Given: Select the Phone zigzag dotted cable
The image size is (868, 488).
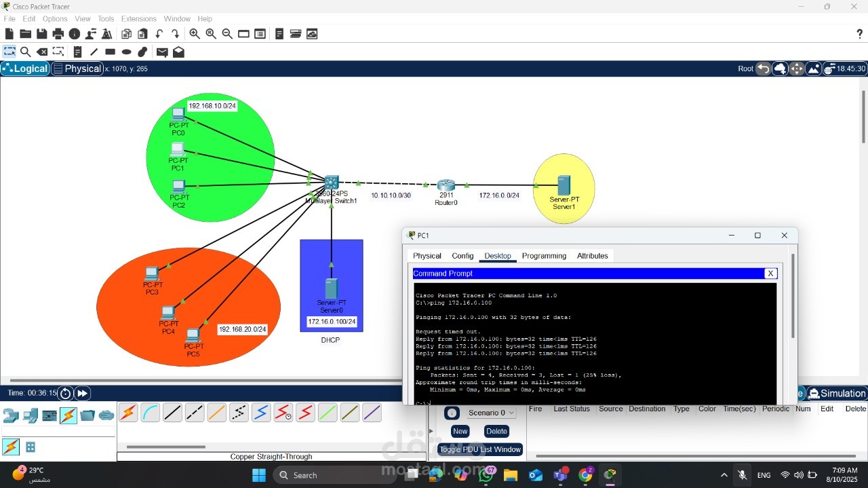Looking at the screenshot, I should (x=239, y=412).
